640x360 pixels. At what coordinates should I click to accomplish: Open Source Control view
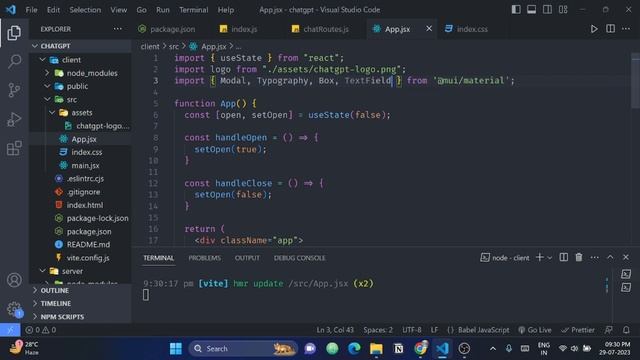point(14,90)
